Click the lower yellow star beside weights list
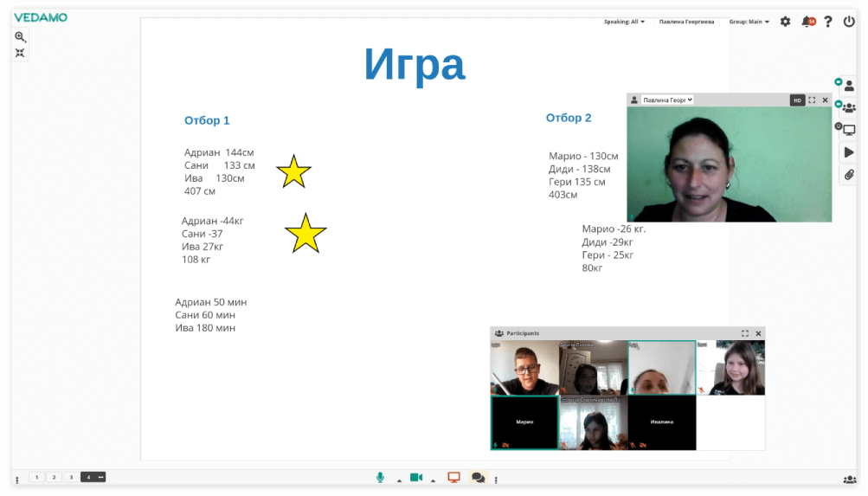The height and width of the screenshot is (496, 868). pos(305,233)
